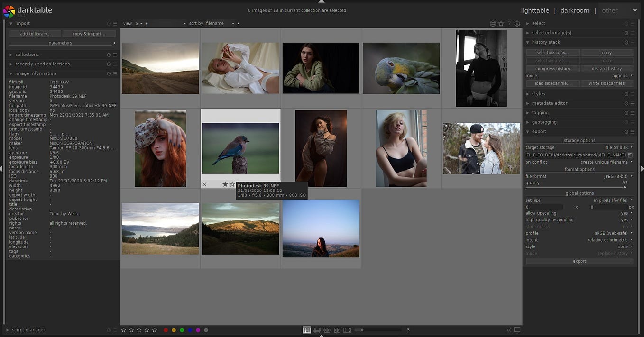
Task: Open global preferences gear icon
Action: click(517, 23)
